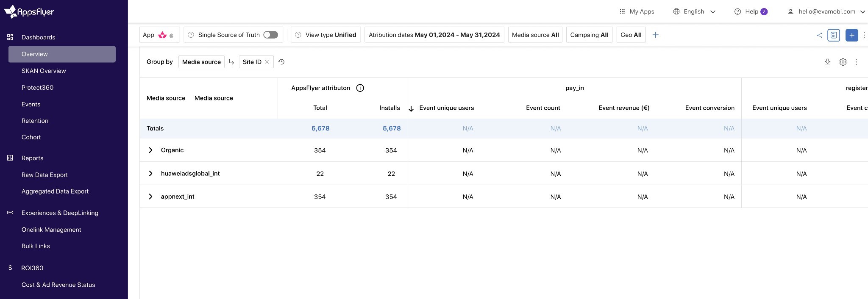868x299 pixels.
Task: Click the Help question mark icon
Action: pos(737,11)
